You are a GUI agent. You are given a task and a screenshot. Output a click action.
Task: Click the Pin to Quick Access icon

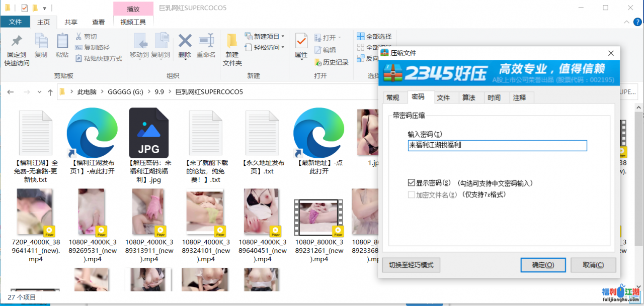click(17, 42)
